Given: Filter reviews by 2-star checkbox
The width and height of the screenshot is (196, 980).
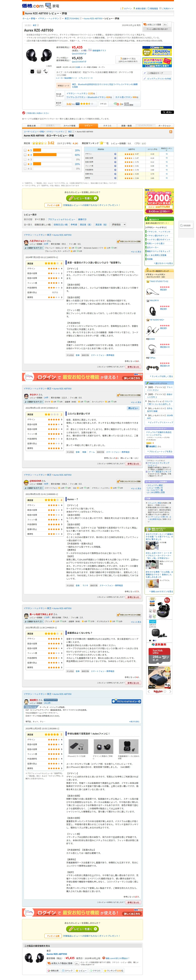Looking at the screenshot, I should [x=25, y=164].
